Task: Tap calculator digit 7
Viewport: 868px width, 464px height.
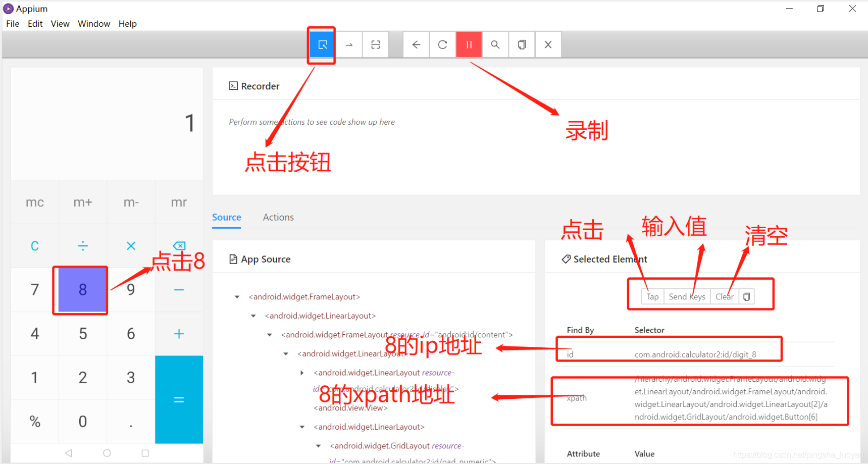Action: point(35,290)
